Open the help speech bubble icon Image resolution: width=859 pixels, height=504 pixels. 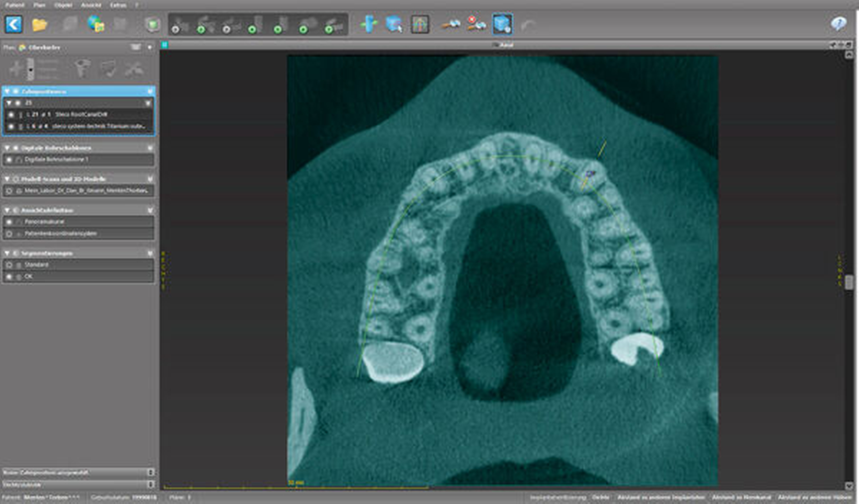(838, 24)
